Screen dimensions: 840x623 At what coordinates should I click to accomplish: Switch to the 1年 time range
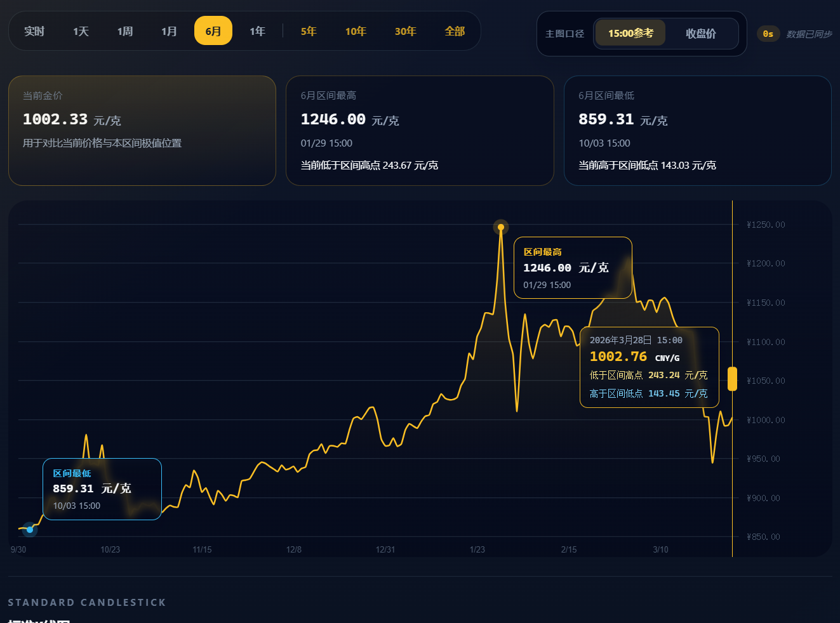click(x=257, y=30)
